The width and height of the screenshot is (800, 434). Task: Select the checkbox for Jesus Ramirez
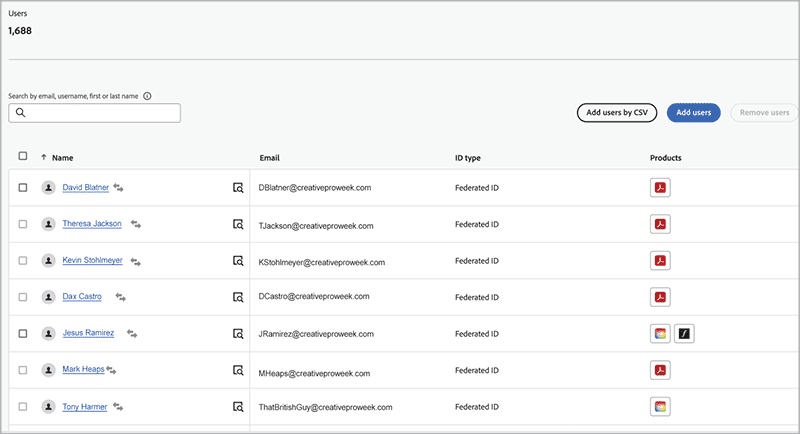[23, 334]
